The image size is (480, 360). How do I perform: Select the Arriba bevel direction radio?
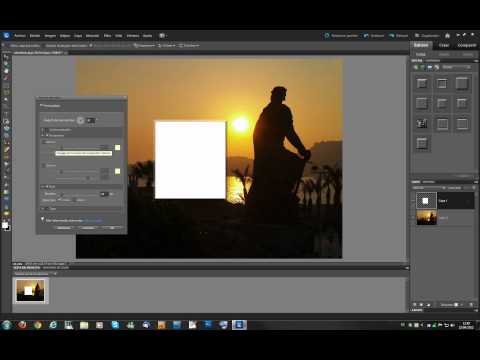click(x=60, y=200)
